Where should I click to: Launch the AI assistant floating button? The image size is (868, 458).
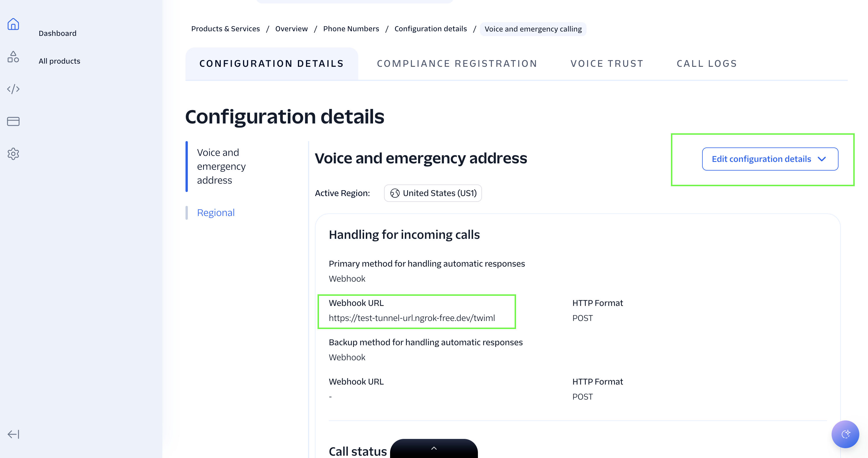pyautogui.click(x=845, y=434)
